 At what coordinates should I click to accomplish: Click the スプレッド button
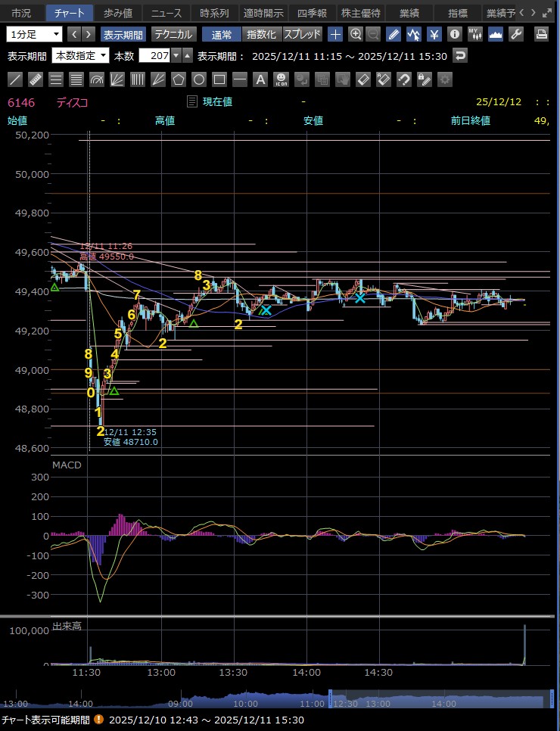point(303,34)
